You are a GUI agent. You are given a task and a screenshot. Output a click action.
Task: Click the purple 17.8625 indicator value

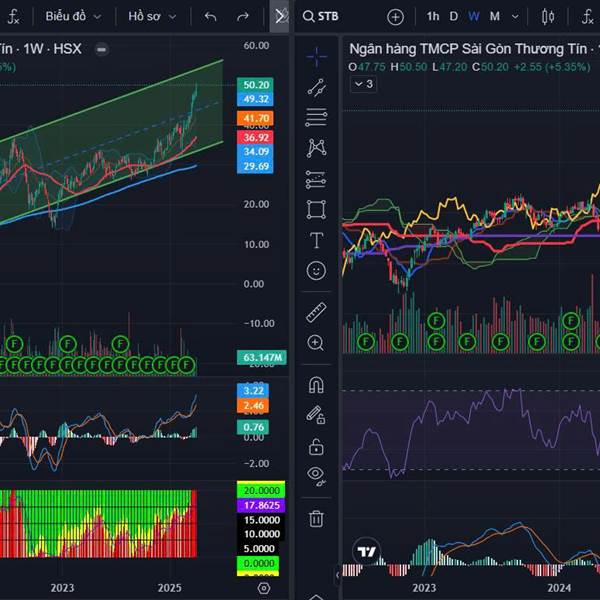click(261, 505)
